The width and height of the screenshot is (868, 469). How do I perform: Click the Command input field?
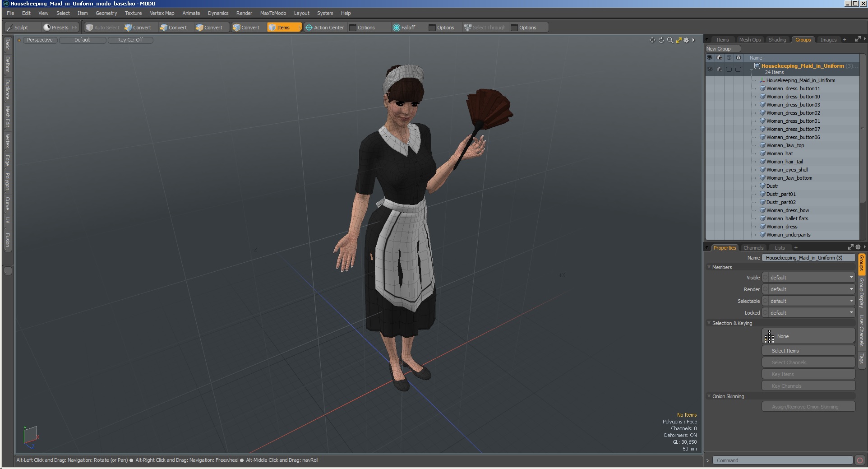[783, 460]
